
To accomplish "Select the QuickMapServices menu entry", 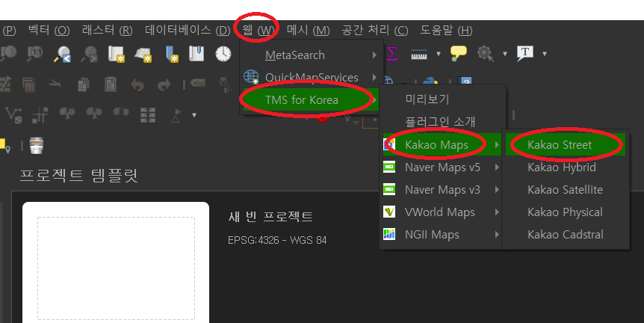I will 311,77.
